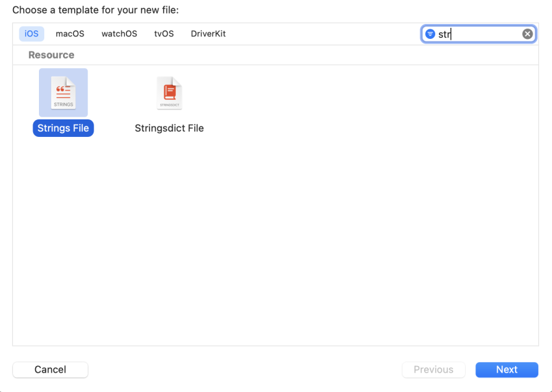552x392 pixels.
Task: Click the Stringsdict File label text
Action: pyautogui.click(x=169, y=128)
